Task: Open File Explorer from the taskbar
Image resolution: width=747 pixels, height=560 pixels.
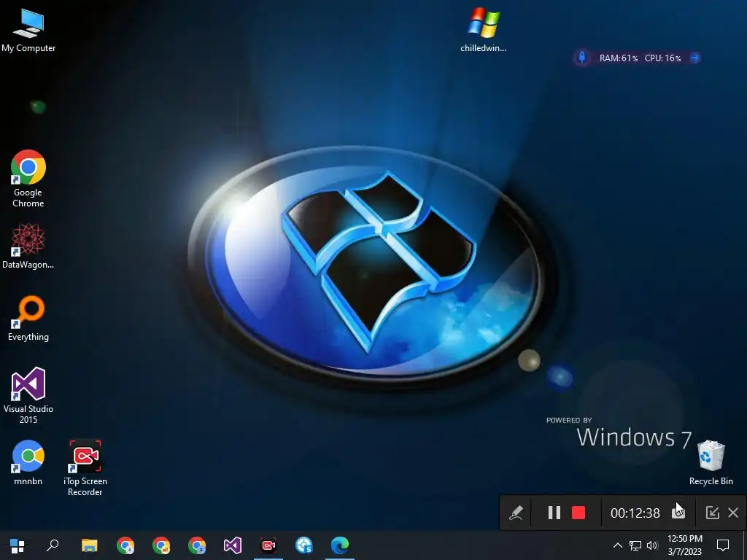Action: (89, 545)
